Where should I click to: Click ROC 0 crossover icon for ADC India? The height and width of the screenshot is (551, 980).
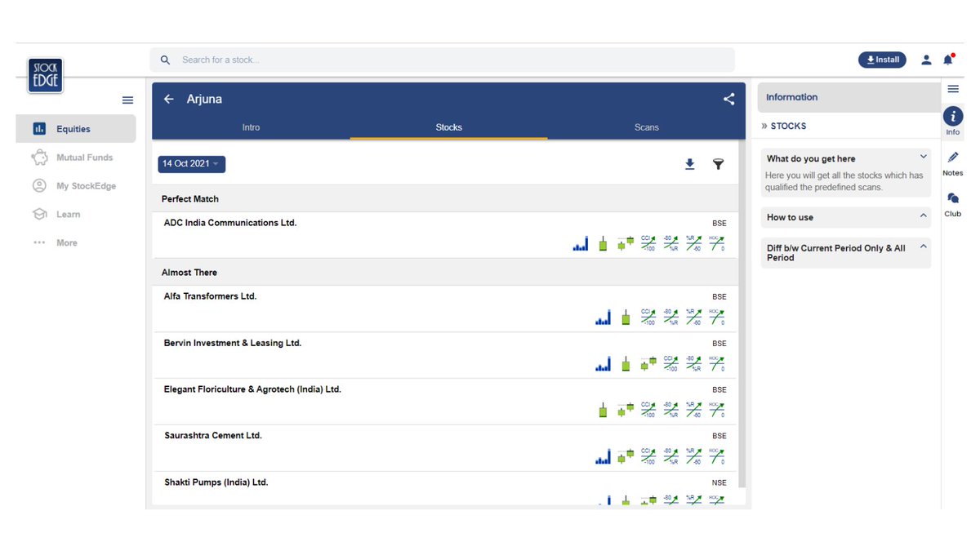point(716,243)
